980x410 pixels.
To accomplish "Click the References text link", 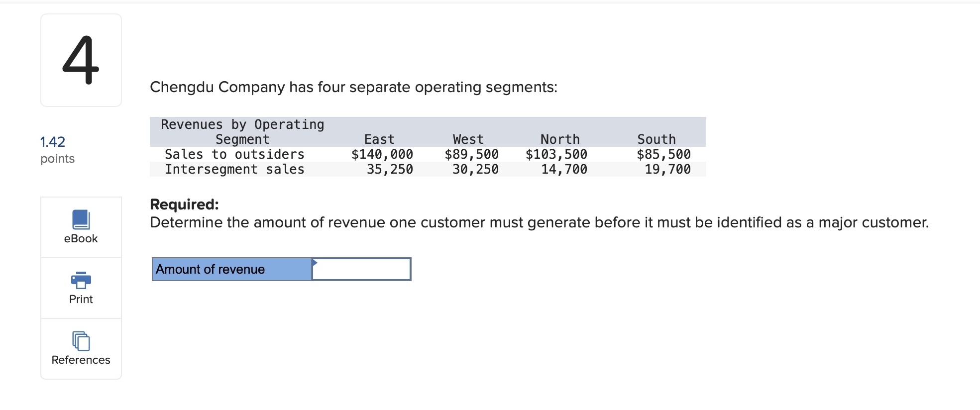I will click(x=80, y=360).
